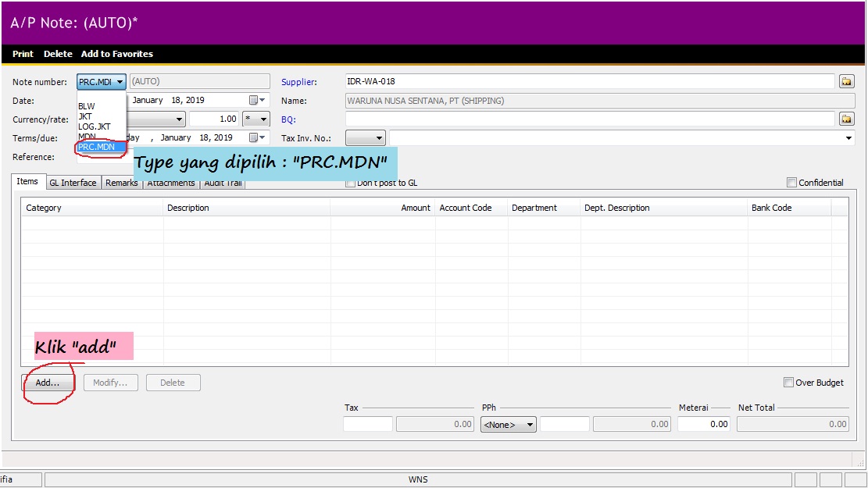868x488 pixels.
Task: Expand the Tax Inv. No. prefix dropdown
Action: click(366, 138)
